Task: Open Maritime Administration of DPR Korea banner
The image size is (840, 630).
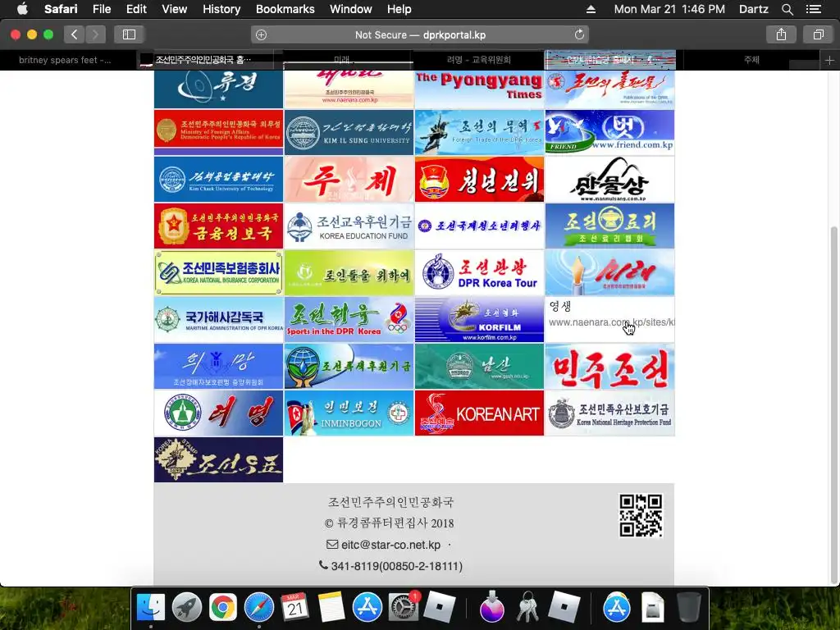Action: pos(218,319)
